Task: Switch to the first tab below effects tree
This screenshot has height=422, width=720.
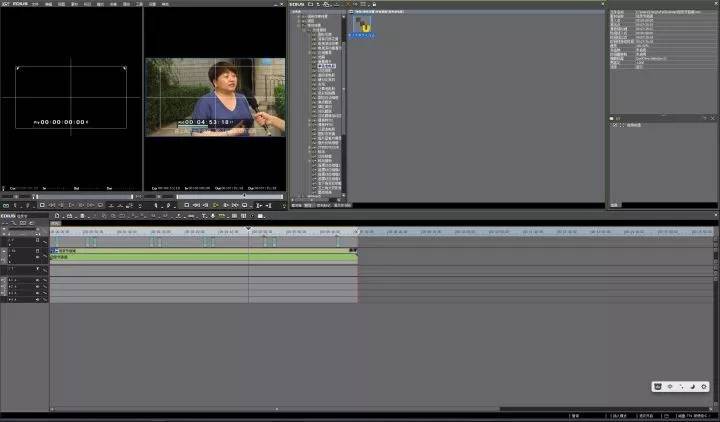Action: click(x=297, y=205)
